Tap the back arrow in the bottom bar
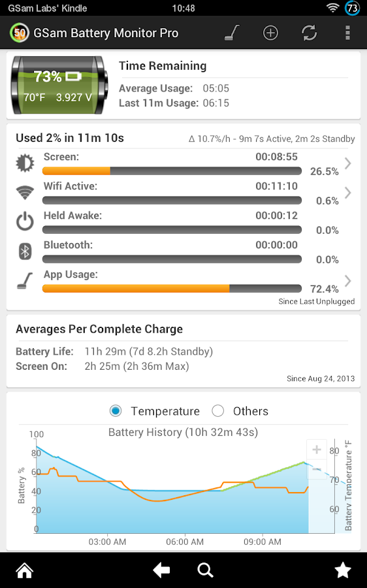This screenshot has width=367, height=588. tap(161, 570)
